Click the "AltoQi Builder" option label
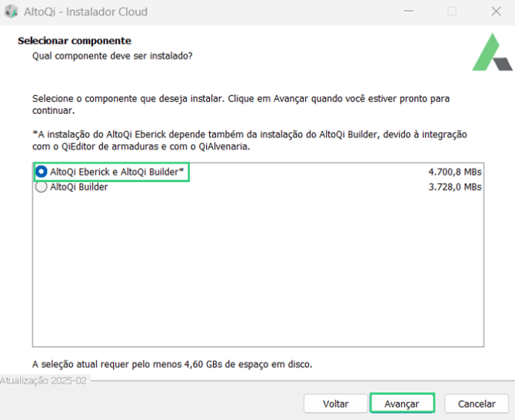Viewport: 515px width, 420px height. tap(79, 187)
